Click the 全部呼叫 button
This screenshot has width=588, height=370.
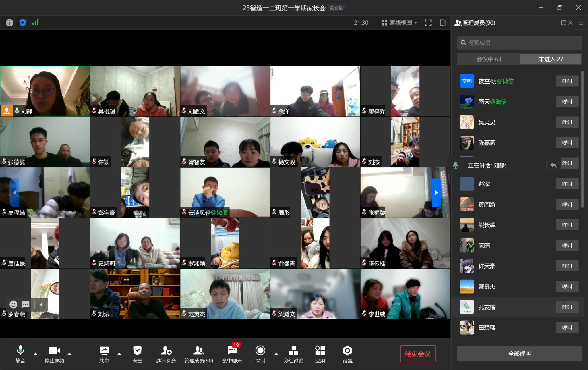pyautogui.click(x=519, y=354)
